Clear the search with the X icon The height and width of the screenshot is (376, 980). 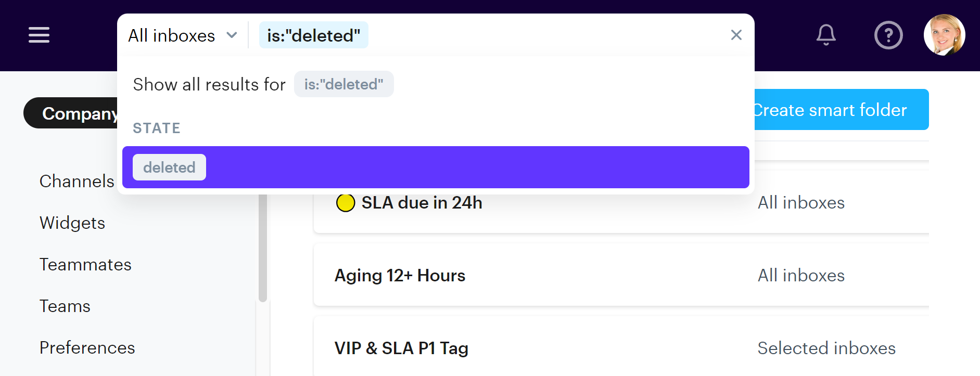click(x=736, y=35)
